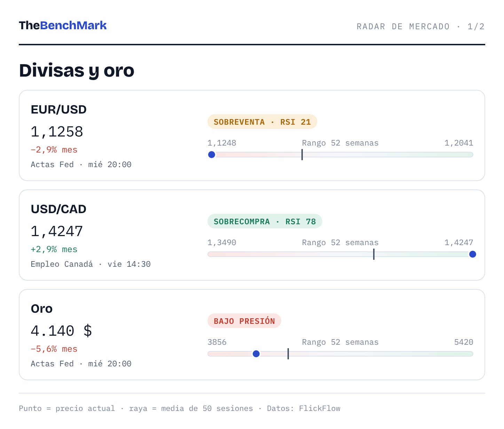The height and width of the screenshot is (429, 504).
Task: Click 'Rango 52 semanas' label in EUR/USD card
Action: coord(340,143)
